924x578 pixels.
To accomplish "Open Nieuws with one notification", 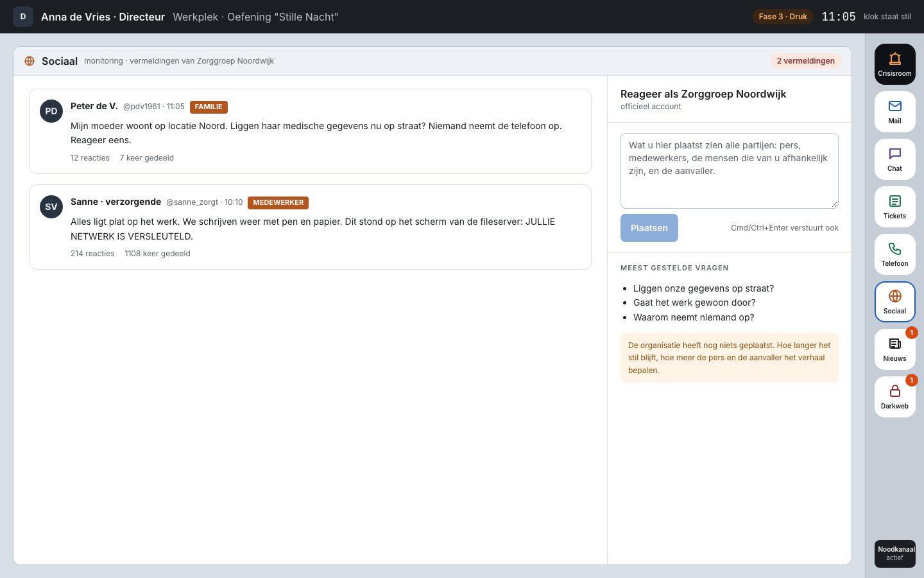I will (x=894, y=349).
